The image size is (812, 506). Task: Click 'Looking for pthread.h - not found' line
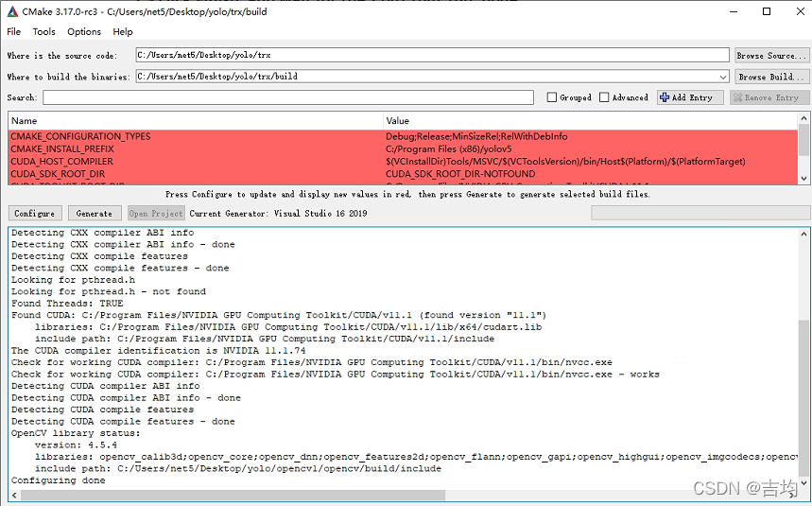point(108,291)
